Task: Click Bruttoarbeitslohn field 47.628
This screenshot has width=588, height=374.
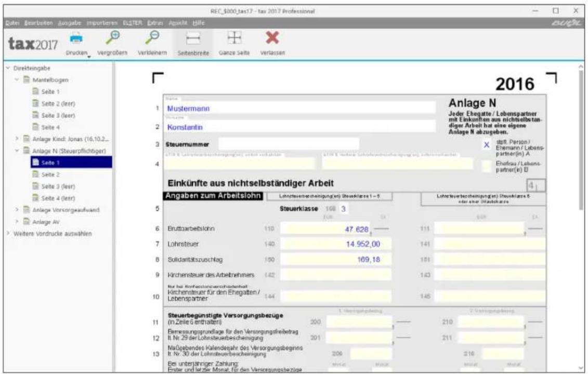Action: 325,229
